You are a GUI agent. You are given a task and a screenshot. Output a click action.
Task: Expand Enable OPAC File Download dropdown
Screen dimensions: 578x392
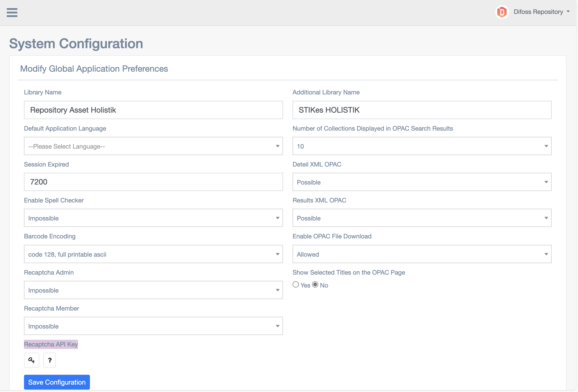pyautogui.click(x=422, y=254)
